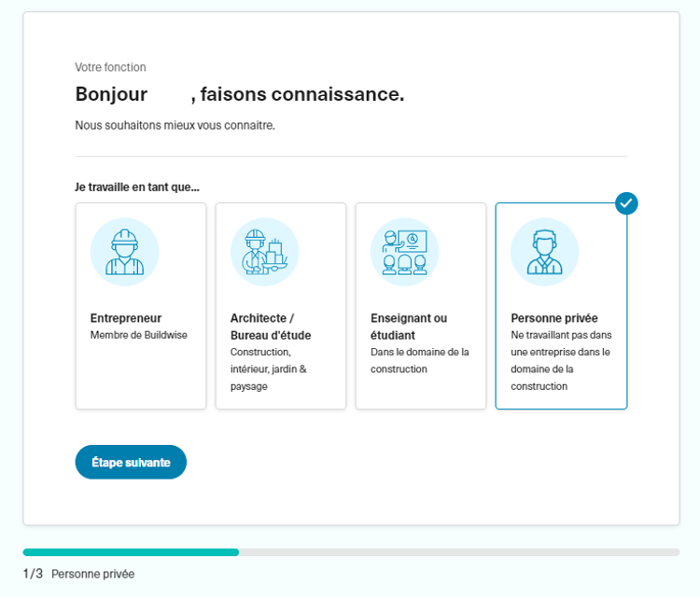Viewport: 700px width, 597px height.
Task: Click the Personne privée person icon
Action: (544, 252)
